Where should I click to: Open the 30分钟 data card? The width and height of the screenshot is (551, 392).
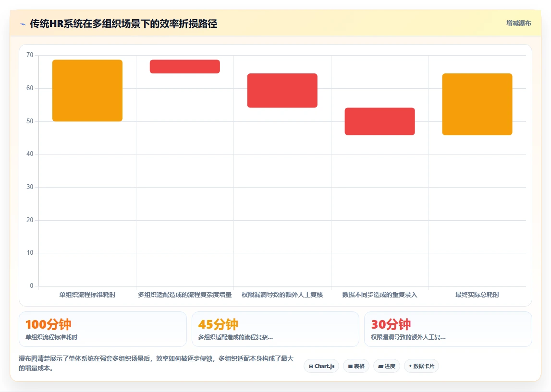coord(448,329)
